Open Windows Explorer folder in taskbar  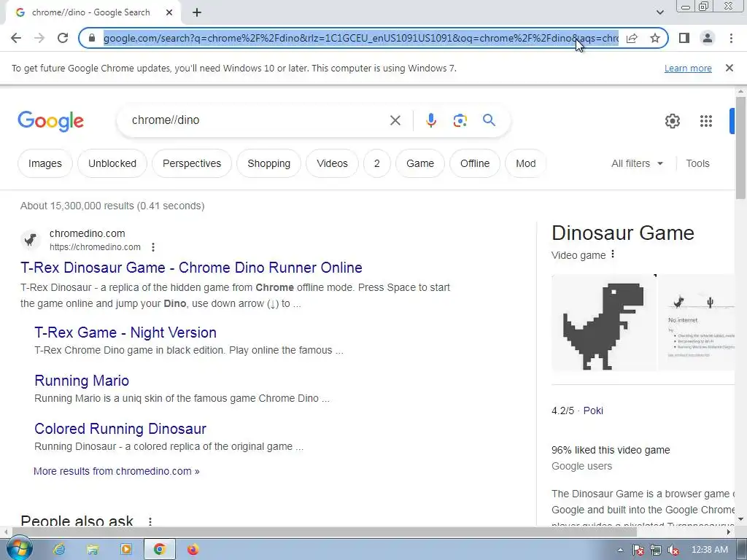coord(93,550)
